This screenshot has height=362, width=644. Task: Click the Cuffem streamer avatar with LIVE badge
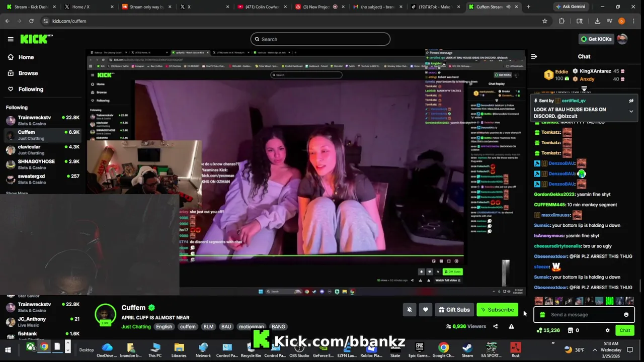point(105,315)
